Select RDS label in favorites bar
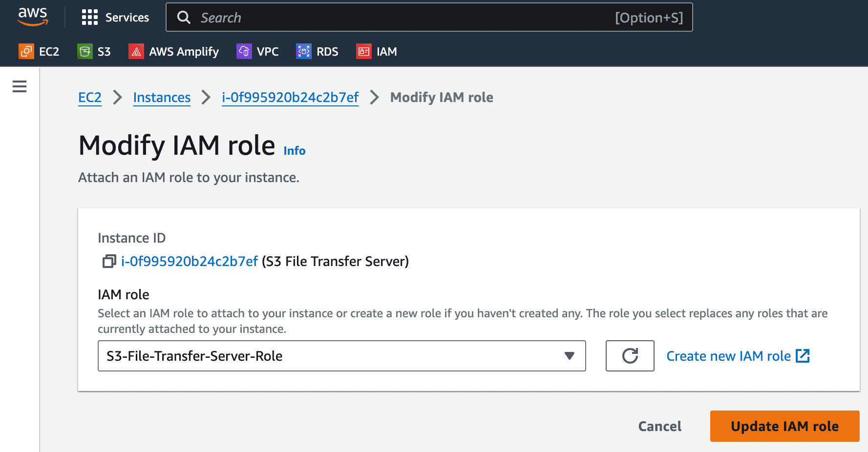 (x=327, y=52)
